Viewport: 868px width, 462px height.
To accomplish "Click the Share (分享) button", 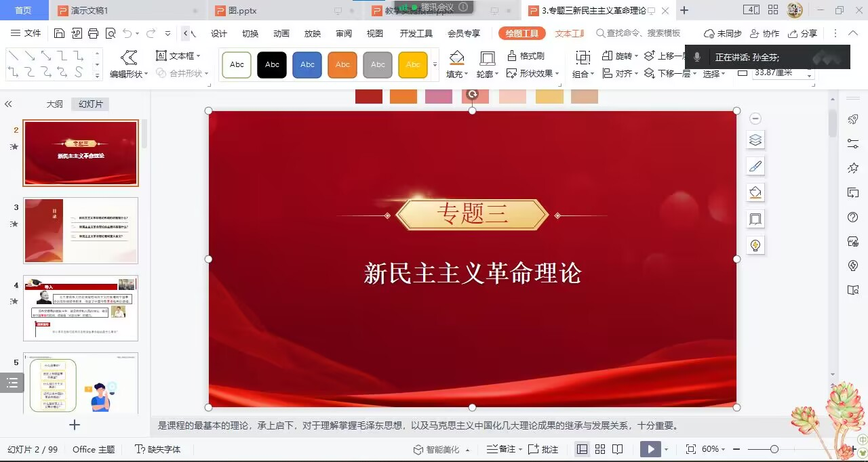I will (803, 33).
